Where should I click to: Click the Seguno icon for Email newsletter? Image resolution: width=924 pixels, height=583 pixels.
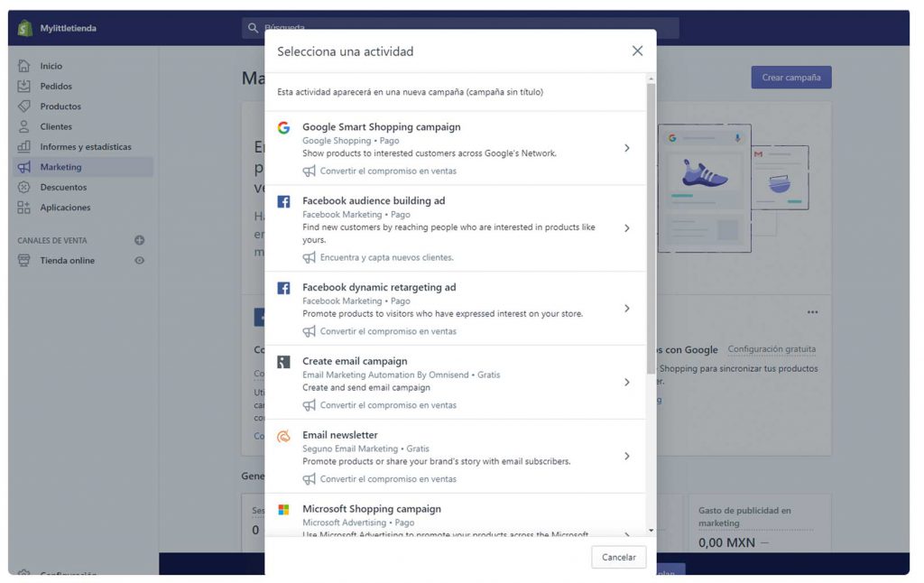pyautogui.click(x=283, y=436)
